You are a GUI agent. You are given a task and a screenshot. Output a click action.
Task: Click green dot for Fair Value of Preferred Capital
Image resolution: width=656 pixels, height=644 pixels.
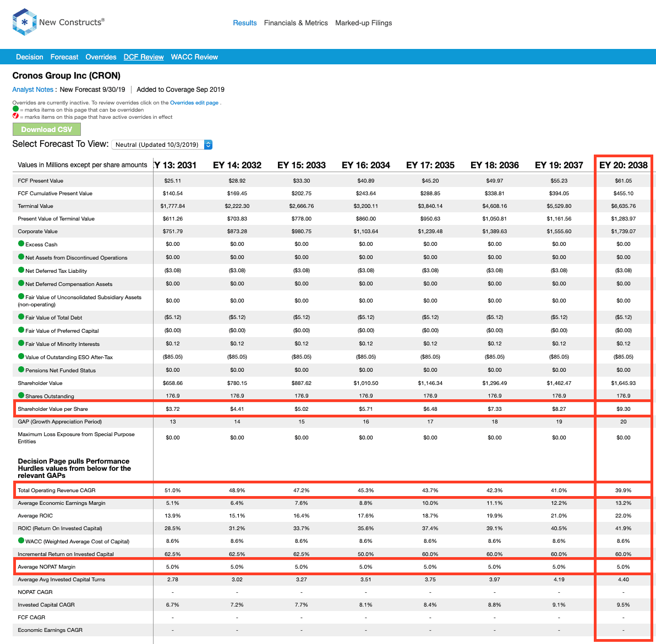click(21, 330)
